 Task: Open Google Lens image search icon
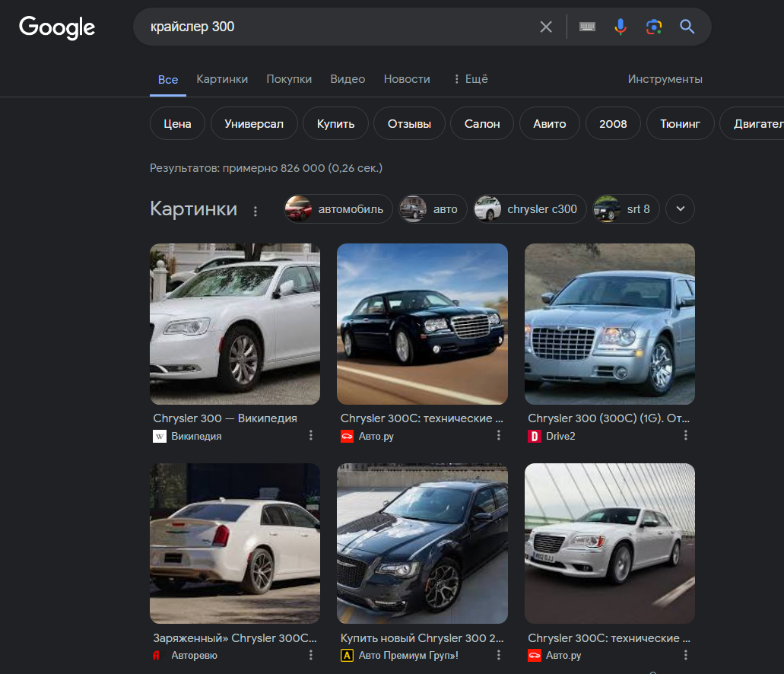click(654, 27)
